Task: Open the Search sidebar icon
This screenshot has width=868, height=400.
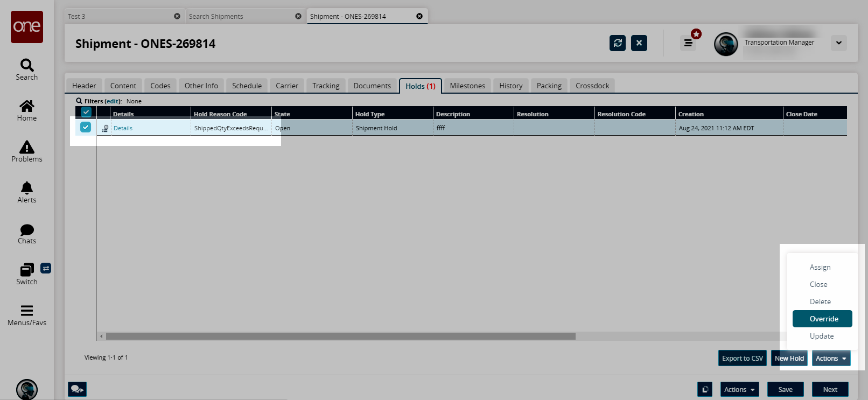Action: coord(27,70)
